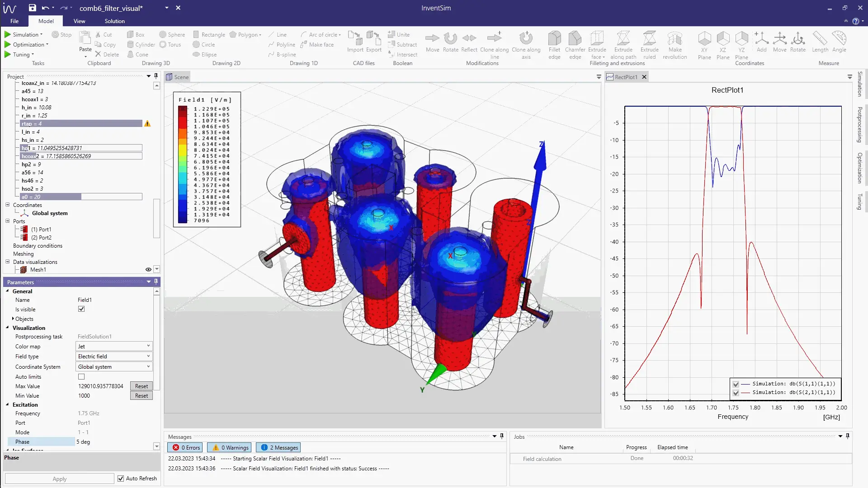Uncheck the Is visible checkbox

coord(81,309)
